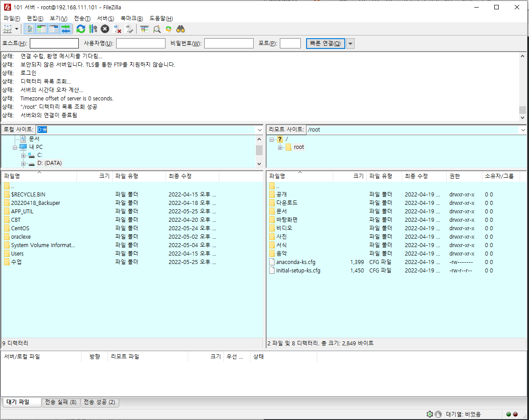529x420 pixels.
Task: Collapse the remote root / node
Action: point(271,139)
